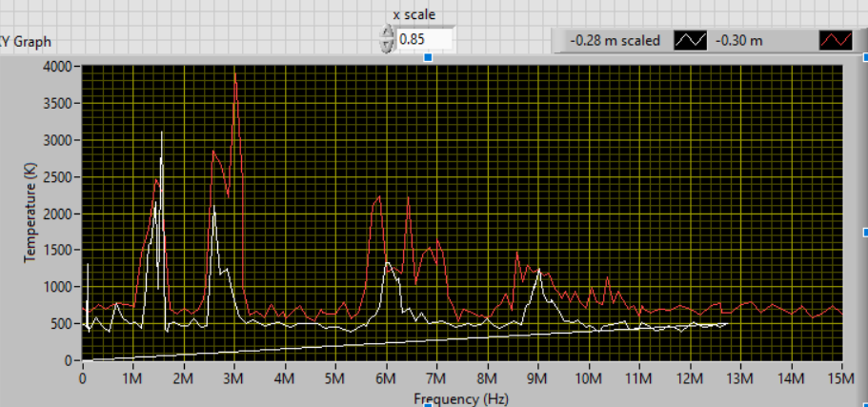Click the 13M x-axis tick label
Image resolution: width=868 pixels, height=407 pixels.
(739, 378)
